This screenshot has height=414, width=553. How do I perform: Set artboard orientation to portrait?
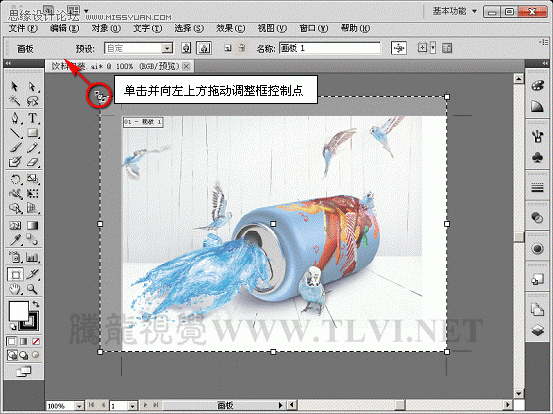point(186,48)
